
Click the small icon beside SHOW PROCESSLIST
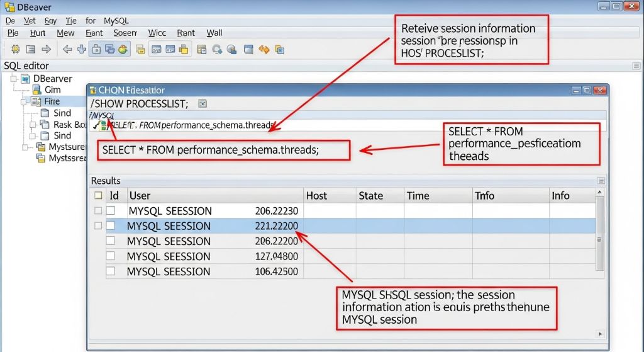(203, 104)
